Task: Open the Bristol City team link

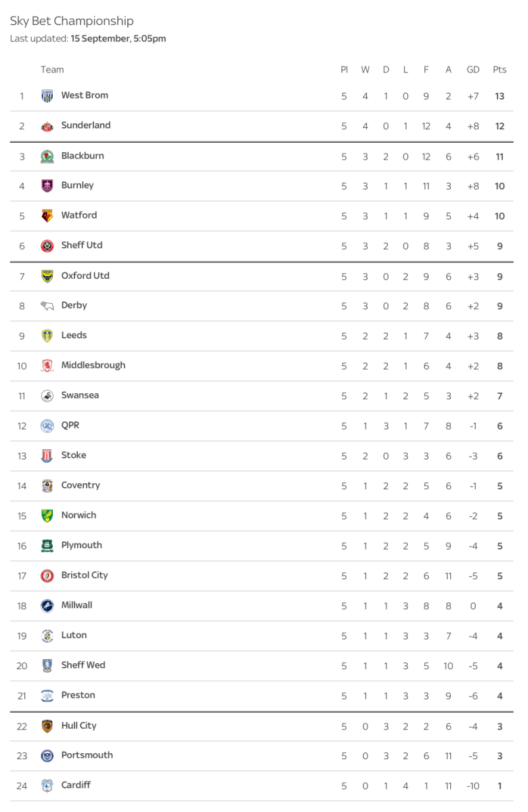Action: (85, 575)
